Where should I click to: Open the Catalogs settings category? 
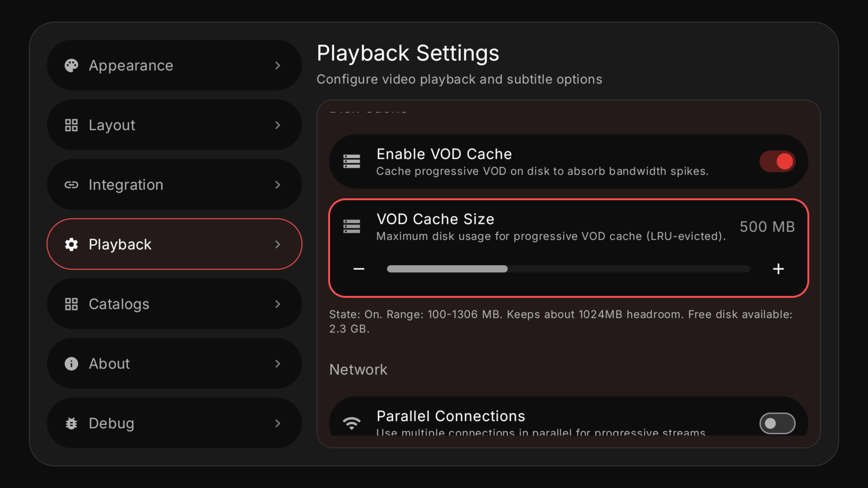[x=174, y=304]
